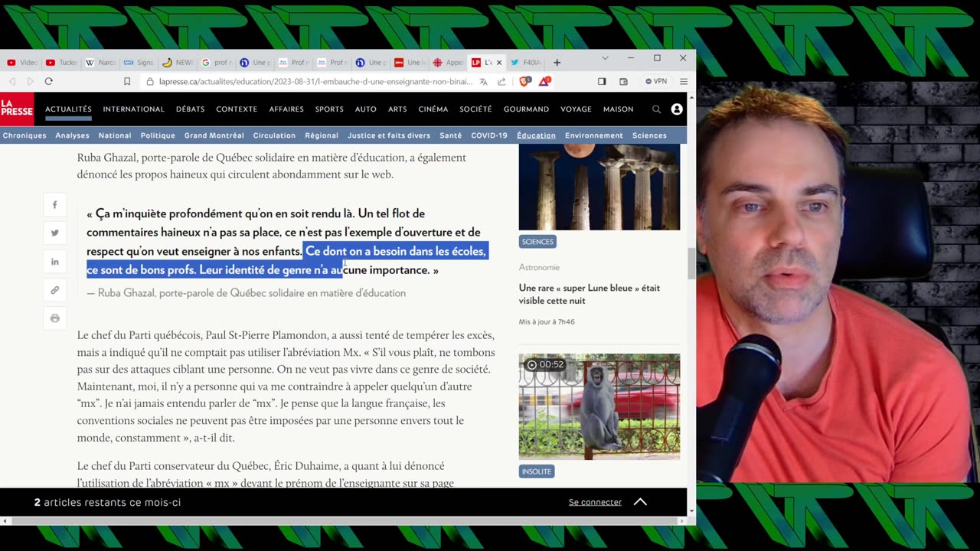Go to the Politique subsection
The height and width of the screenshot is (551, 980).
click(x=158, y=135)
